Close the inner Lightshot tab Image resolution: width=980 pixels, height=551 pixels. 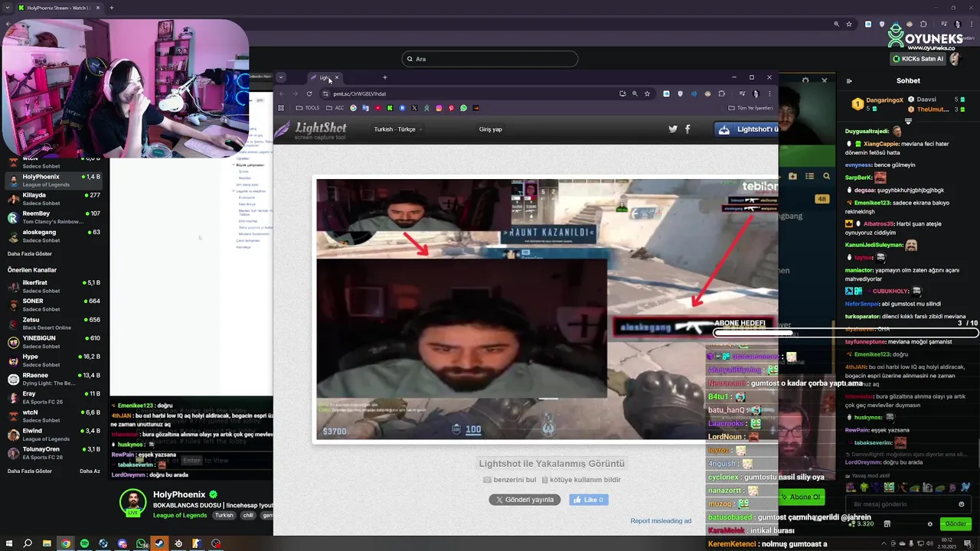tap(336, 77)
